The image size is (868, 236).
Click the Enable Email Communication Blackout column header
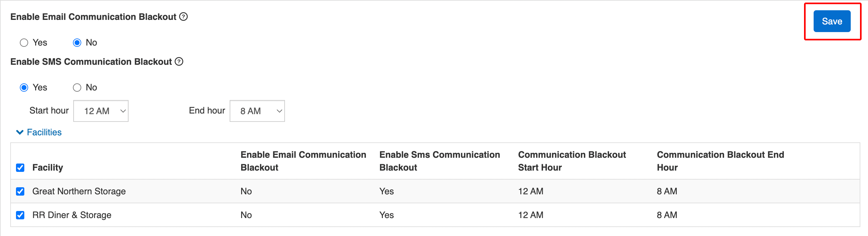pyautogui.click(x=303, y=161)
